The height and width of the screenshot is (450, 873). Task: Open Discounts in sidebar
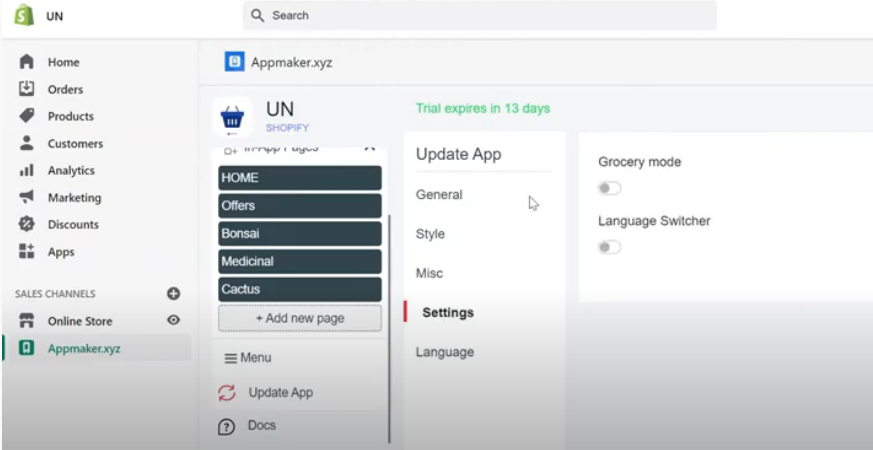[73, 224]
